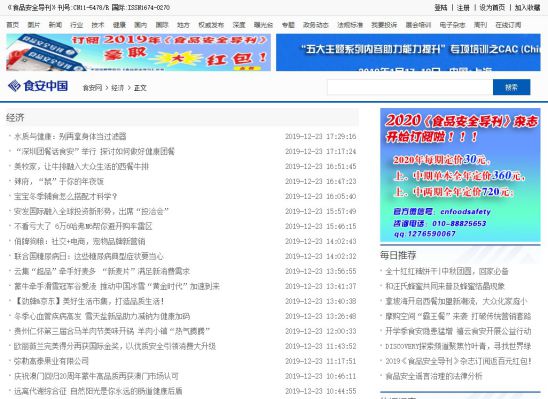Open the 地方 navigation item
Viewport: 548px width, 399px height.
(183, 25)
